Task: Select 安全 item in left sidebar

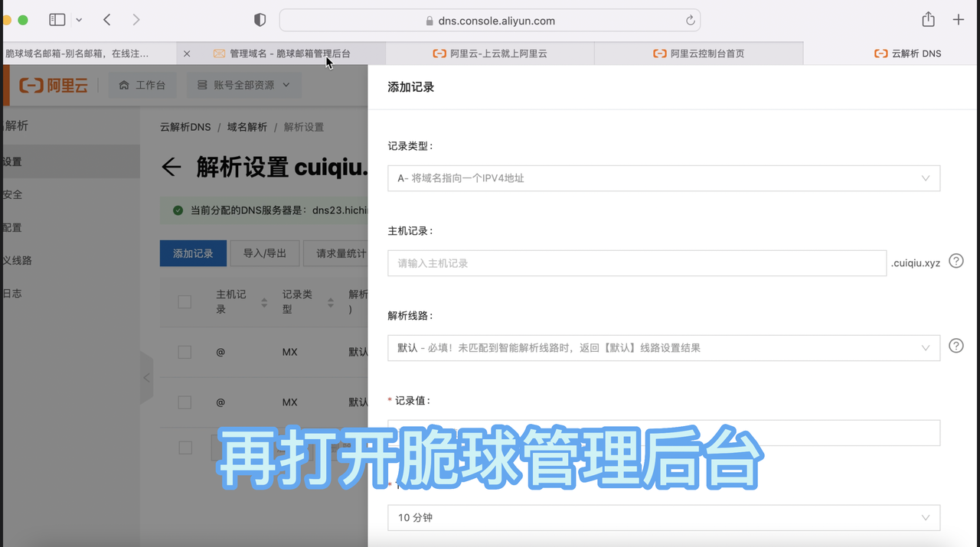Action: (x=70, y=194)
